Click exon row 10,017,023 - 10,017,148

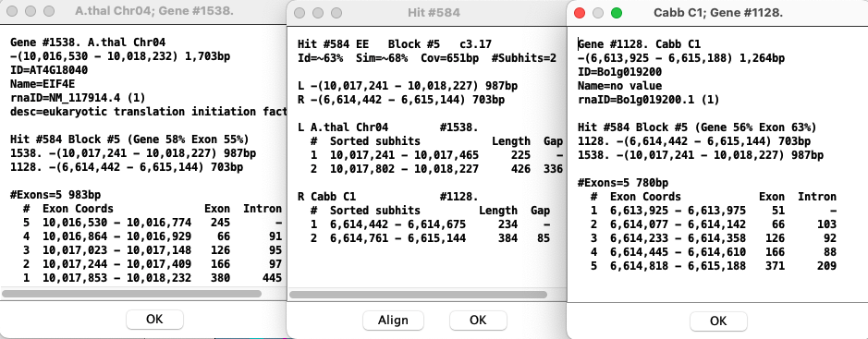tap(153, 250)
